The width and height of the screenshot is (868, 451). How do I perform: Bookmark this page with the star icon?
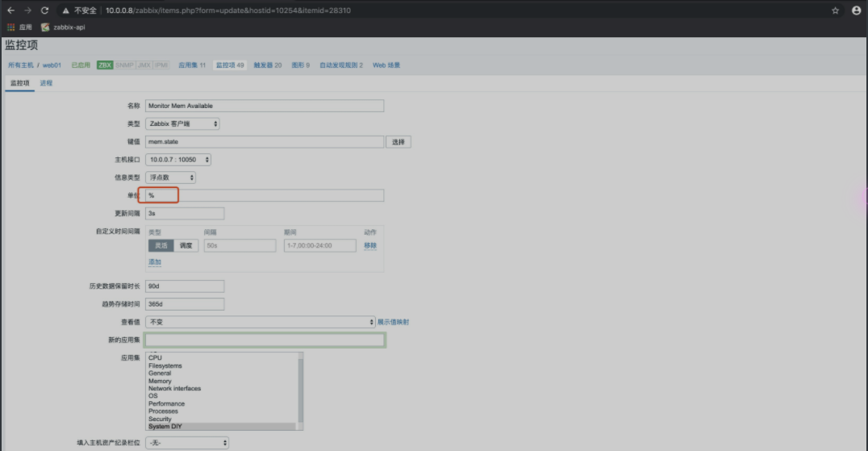pos(835,10)
